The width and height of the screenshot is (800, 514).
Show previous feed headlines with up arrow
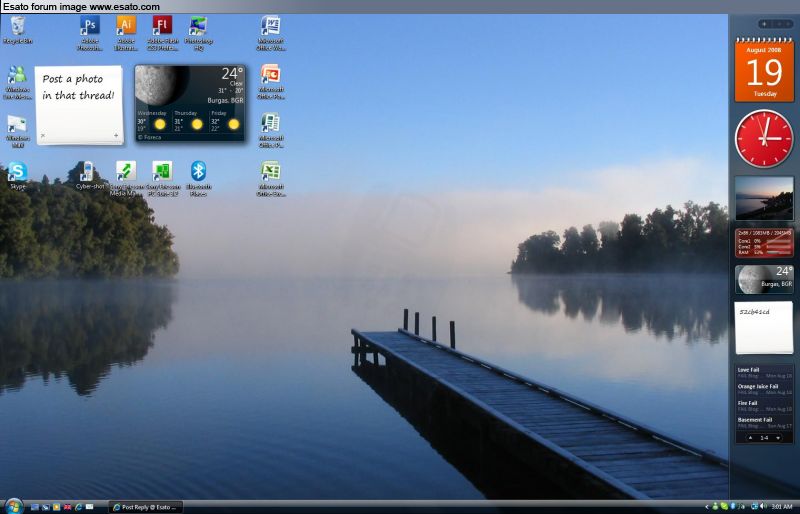[751, 438]
